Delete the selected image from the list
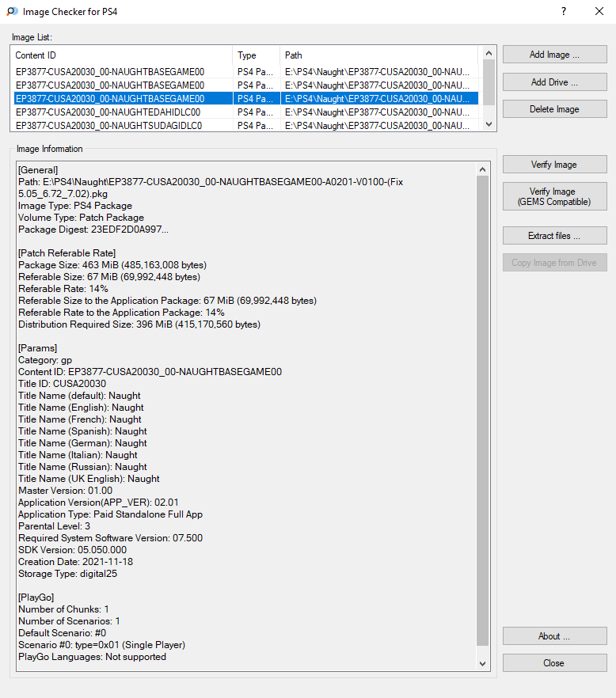Viewport: 616px width, 698px height. click(x=554, y=109)
